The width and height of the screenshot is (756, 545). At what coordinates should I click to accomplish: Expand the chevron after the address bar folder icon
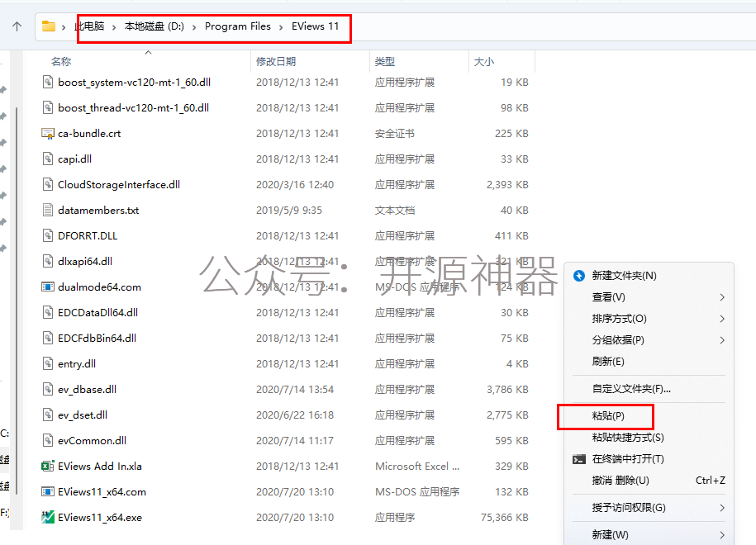click(64, 27)
